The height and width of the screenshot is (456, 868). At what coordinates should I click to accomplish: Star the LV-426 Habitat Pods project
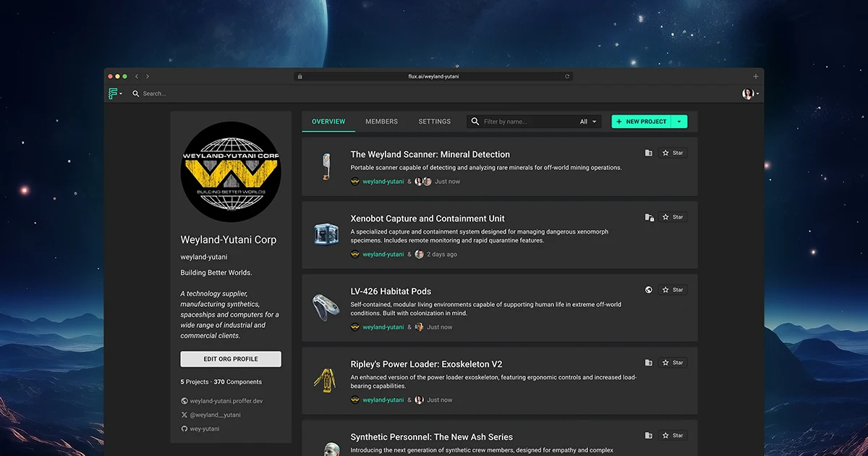672,290
